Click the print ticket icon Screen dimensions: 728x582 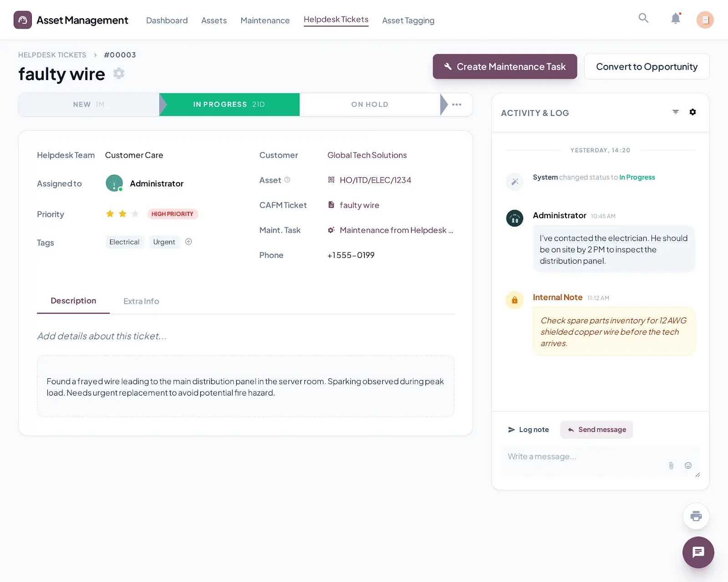tap(696, 516)
